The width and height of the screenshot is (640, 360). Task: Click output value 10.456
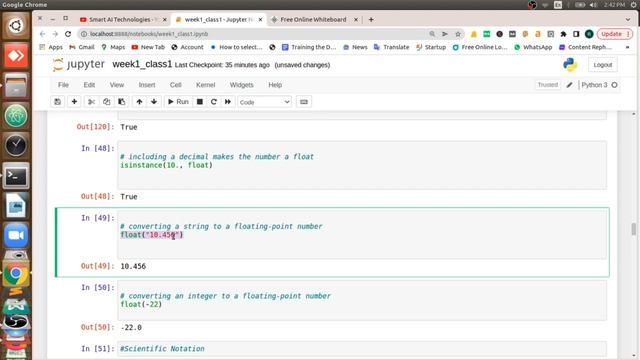tap(133, 266)
